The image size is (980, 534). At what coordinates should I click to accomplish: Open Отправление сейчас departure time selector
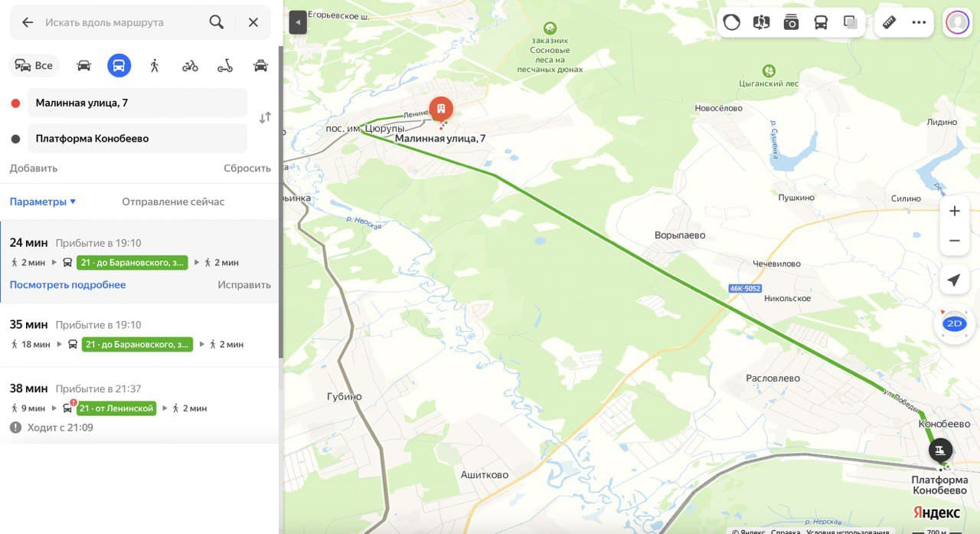click(173, 201)
